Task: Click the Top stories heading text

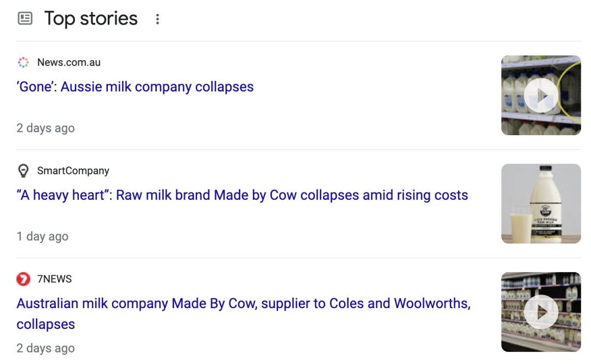Action: [91, 19]
